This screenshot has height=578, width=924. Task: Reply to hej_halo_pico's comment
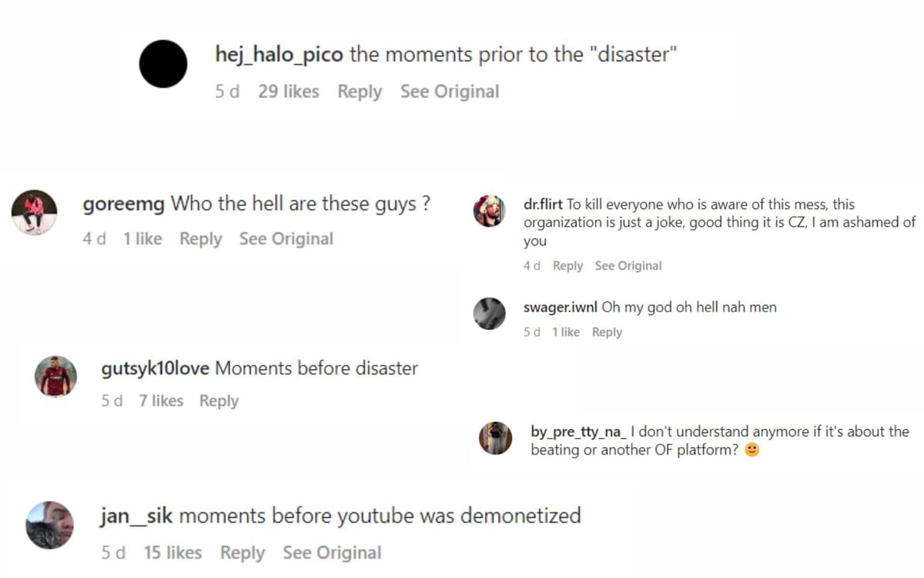click(x=360, y=92)
